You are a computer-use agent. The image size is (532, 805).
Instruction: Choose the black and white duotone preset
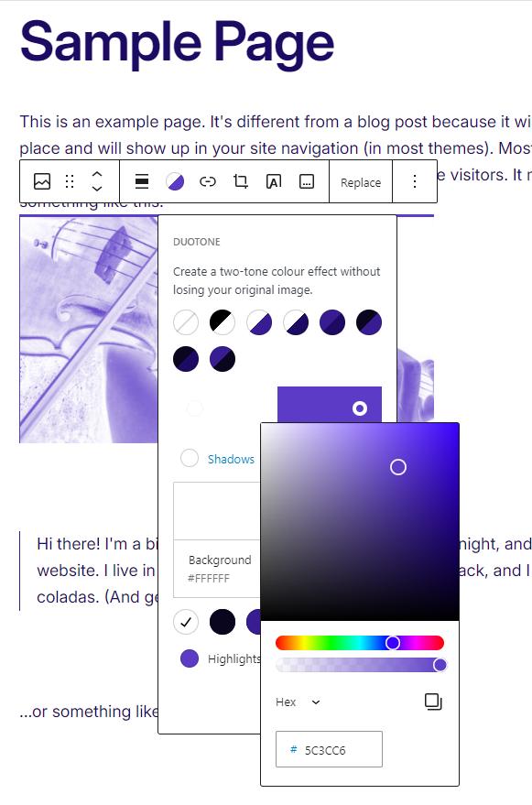pyautogui.click(x=223, y=323)
